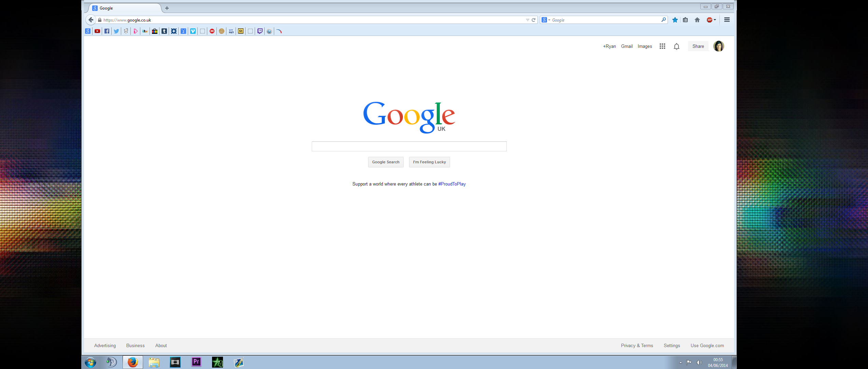This screenshot has width=868, height=369.
Task: Click the Tumblr bookmark icon
Action: pyautogui.click(x=164, y=31)
